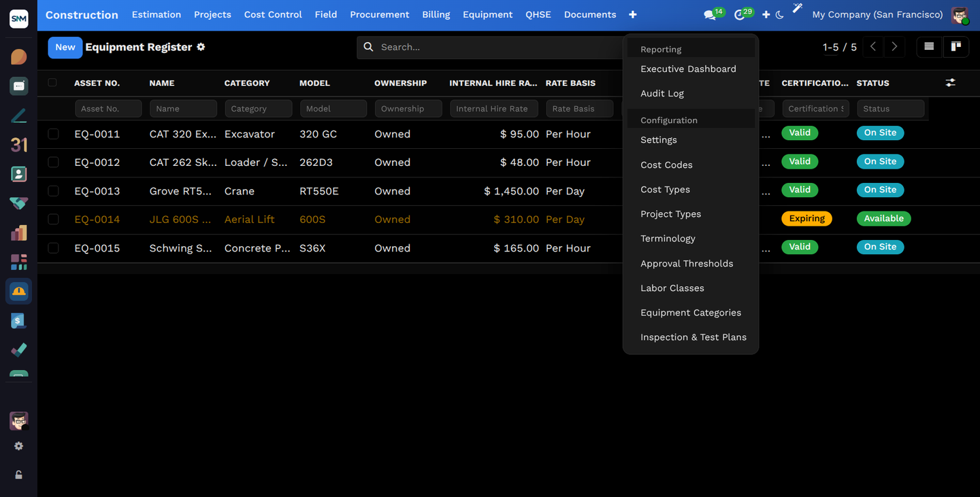Select the checkbox for EQ-0011
This screenshot has width=980, height=497.
[53, 134]
